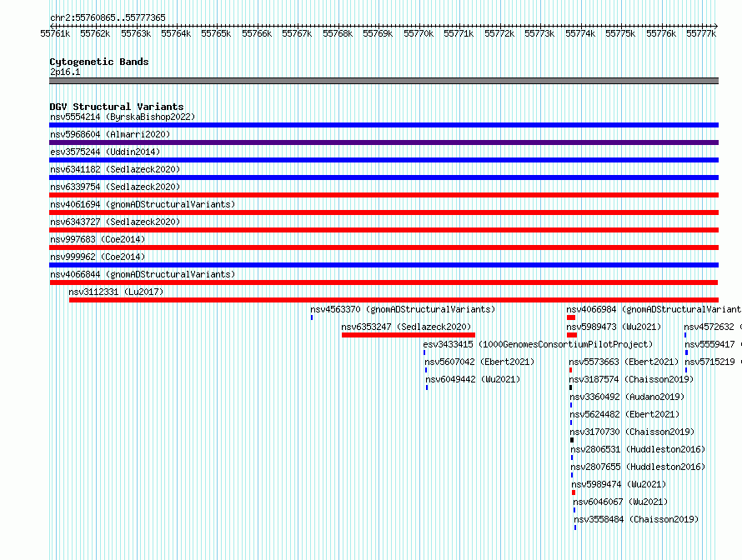The image size is (742, 560).
Task: Click variant label nsv5989473 (Wu2021)
Action: [x=614, y=327]
